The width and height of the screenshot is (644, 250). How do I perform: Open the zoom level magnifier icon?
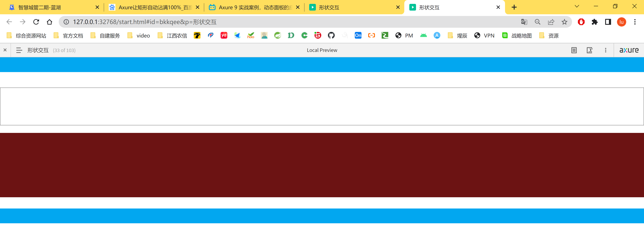click(x=537, y=22)
